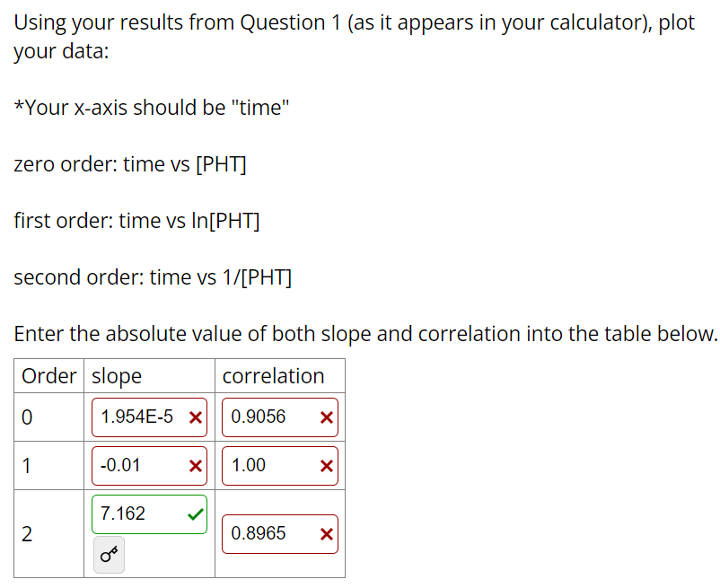Click the key icon below the correct slope
The height and width of the screenshot is (588, 720).
tap(107, 555)
